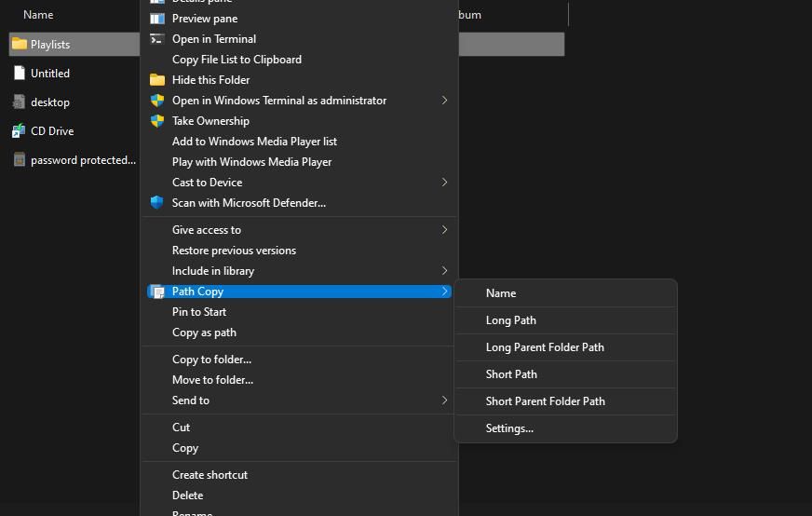
Task: Expand the Send to submenu arrow
Action: coord(444,400)
